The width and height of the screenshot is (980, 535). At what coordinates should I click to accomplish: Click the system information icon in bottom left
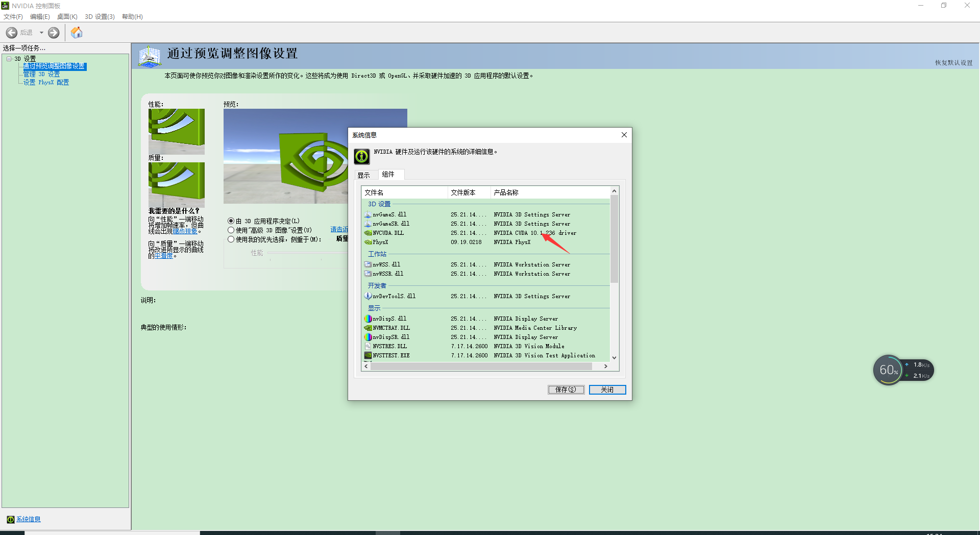point(10,519)
